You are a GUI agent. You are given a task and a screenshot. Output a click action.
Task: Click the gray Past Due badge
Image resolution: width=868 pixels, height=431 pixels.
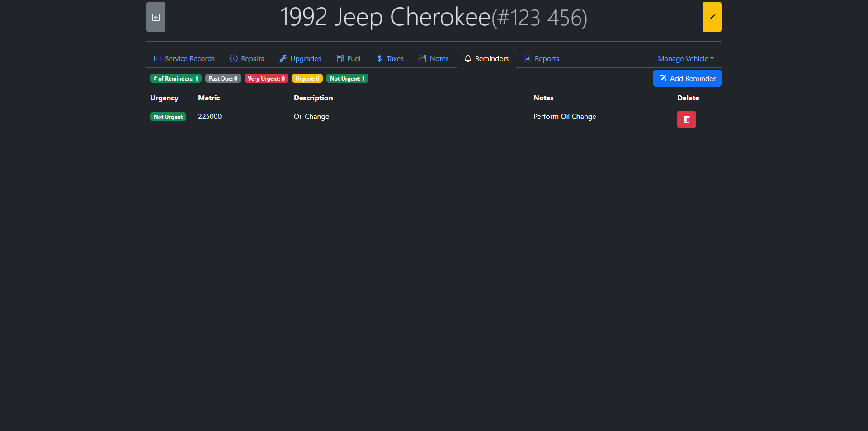pyautogui.click(x=223, y=79)
